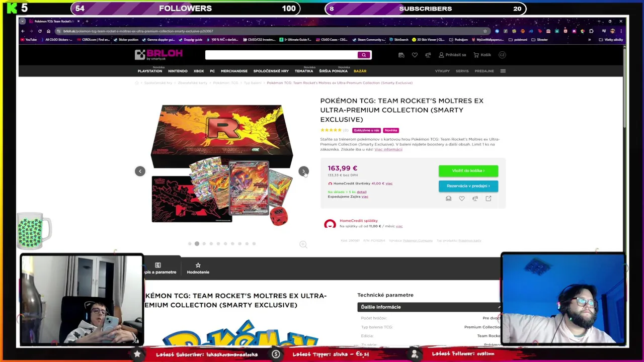Open the hamburger menu beside PREDAJNE
The width and height of the screenshot is (644, 362).
503,71
